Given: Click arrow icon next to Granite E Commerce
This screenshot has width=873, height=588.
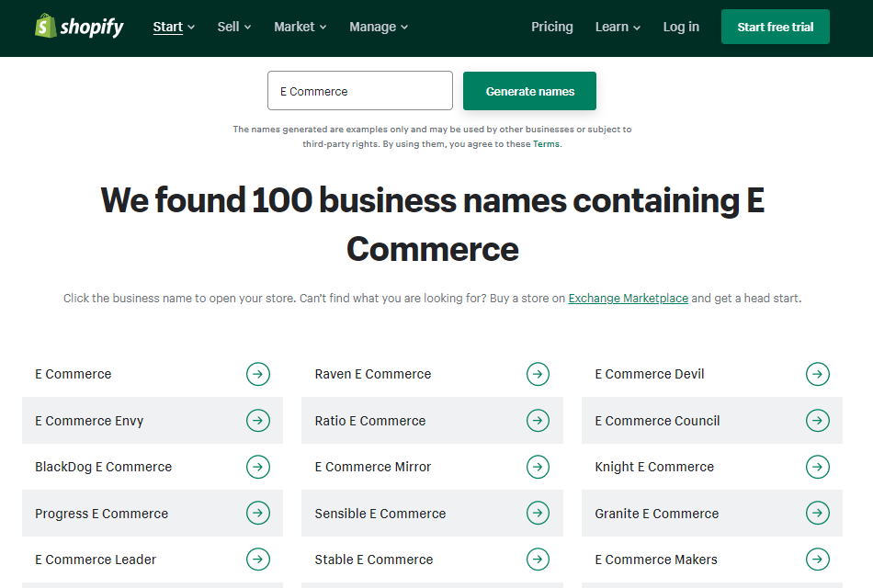Looking at the screenshot, I should point(817,513).
